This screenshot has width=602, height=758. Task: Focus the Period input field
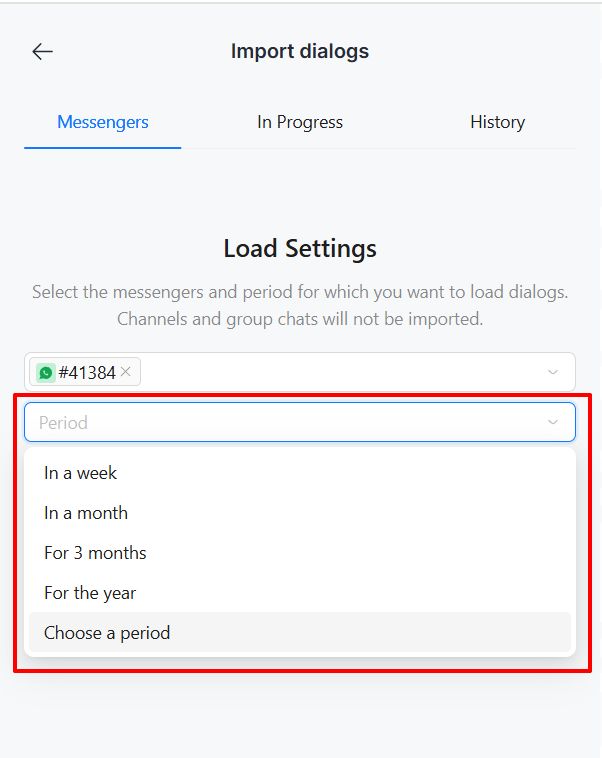(280, 423)
